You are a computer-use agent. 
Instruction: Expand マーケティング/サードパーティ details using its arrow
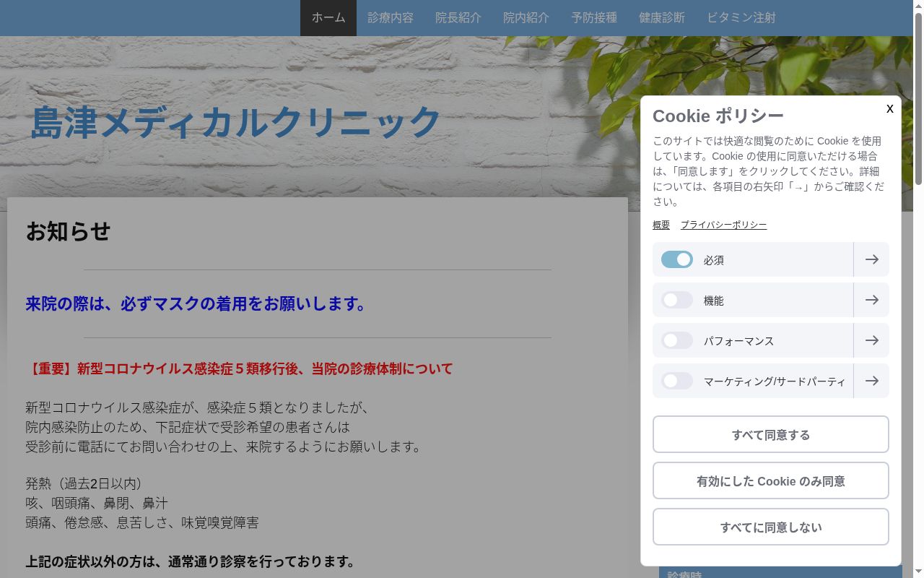[871, 381]
